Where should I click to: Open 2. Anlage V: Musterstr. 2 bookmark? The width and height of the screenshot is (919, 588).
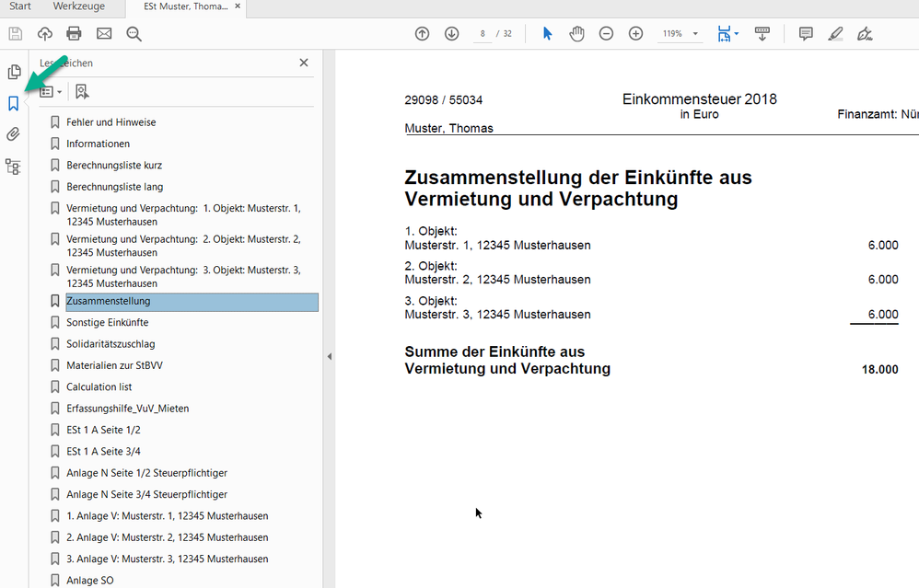click(167, 537)
